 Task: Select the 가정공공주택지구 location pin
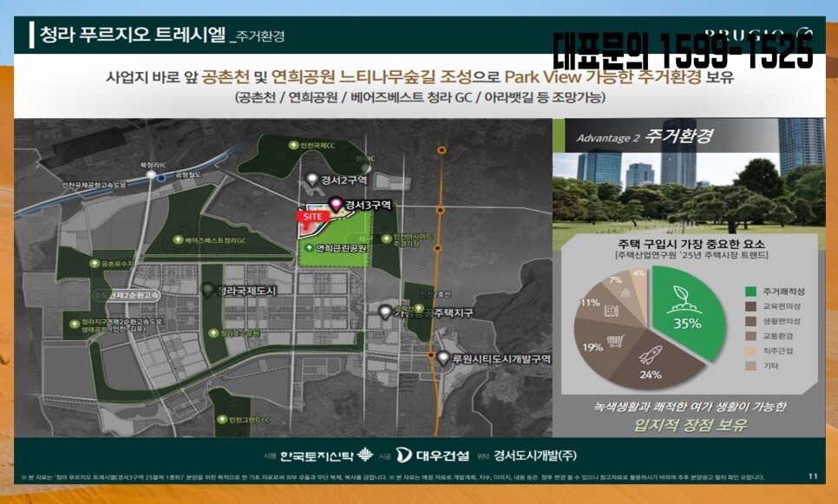tap(385, 312)
